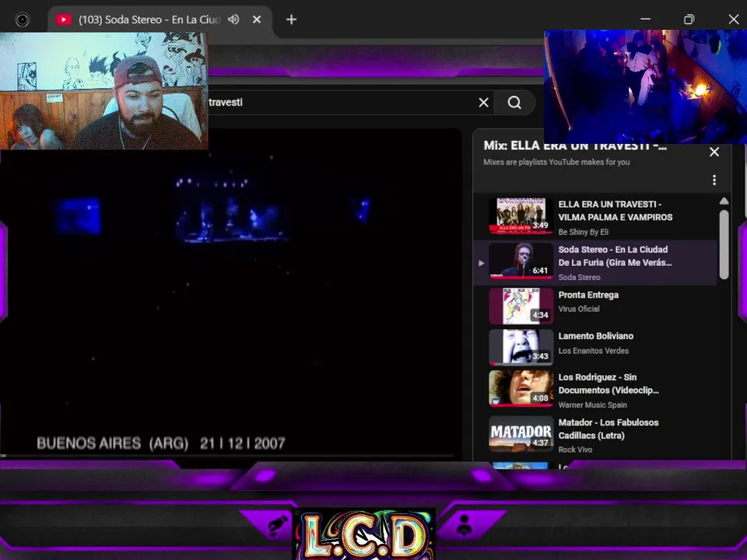Click 'Mix: ELLA ERA UN TRAVESTI' heading
747x560 pixels.
[x=575, y=145]
